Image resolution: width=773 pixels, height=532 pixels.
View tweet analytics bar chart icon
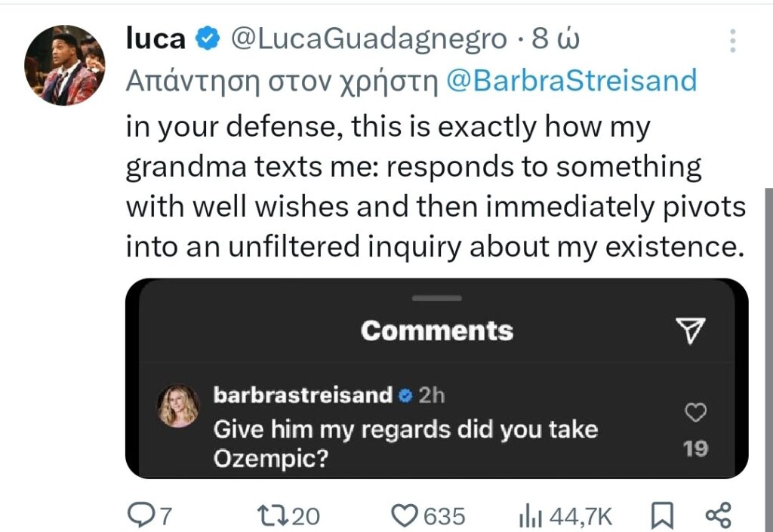click(x=531, y=516)
